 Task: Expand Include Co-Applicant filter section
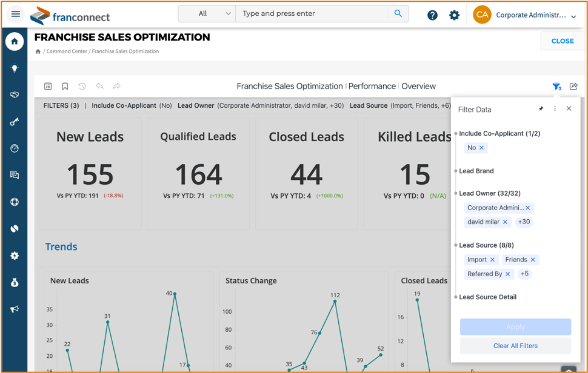click(x=499, y=133)
